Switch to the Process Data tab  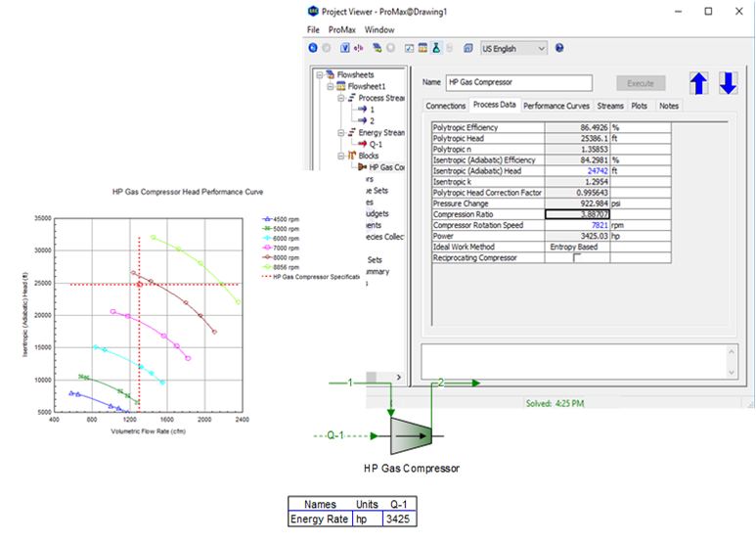(x=494, y=105)
